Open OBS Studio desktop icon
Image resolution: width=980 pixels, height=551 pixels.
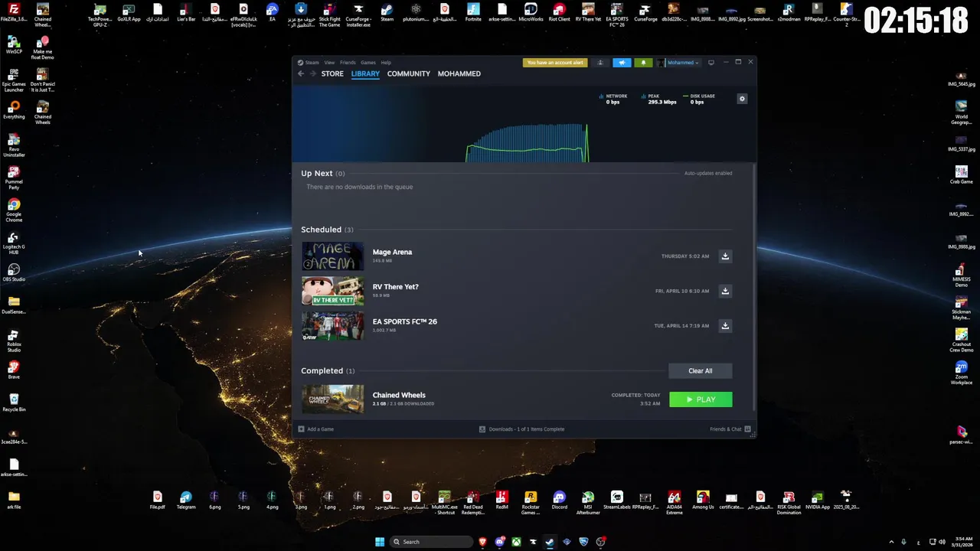click(x=14, y=273)
